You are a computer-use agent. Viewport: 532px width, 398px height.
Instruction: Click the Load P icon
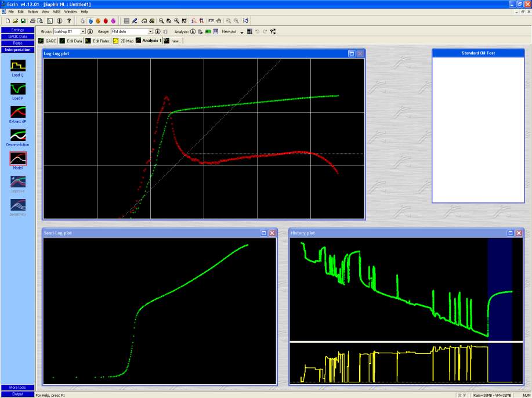(18, 89)
